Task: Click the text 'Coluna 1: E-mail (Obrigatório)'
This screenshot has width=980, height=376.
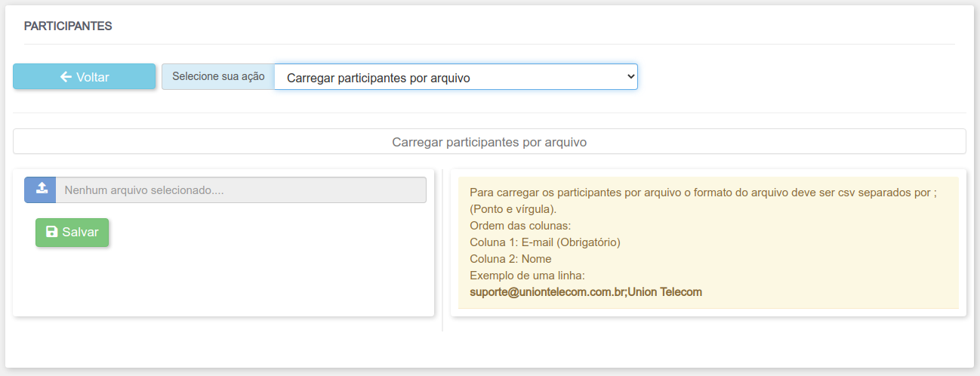Action: 545,242
